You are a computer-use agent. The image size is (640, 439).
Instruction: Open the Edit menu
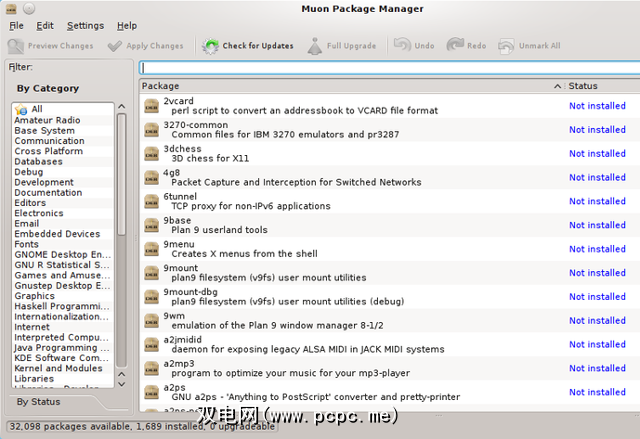click(x=45, y=26)
